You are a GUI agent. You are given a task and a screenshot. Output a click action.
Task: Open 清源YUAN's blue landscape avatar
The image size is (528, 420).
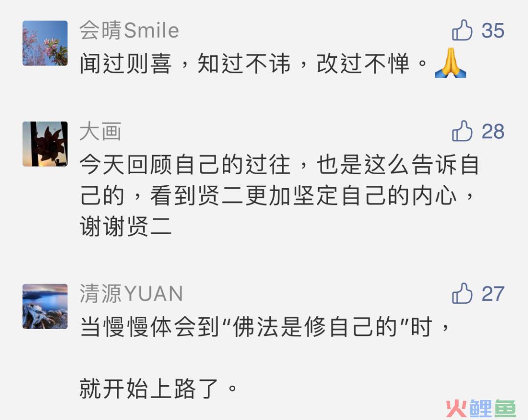pyautogui.click(x=45, y=307)
